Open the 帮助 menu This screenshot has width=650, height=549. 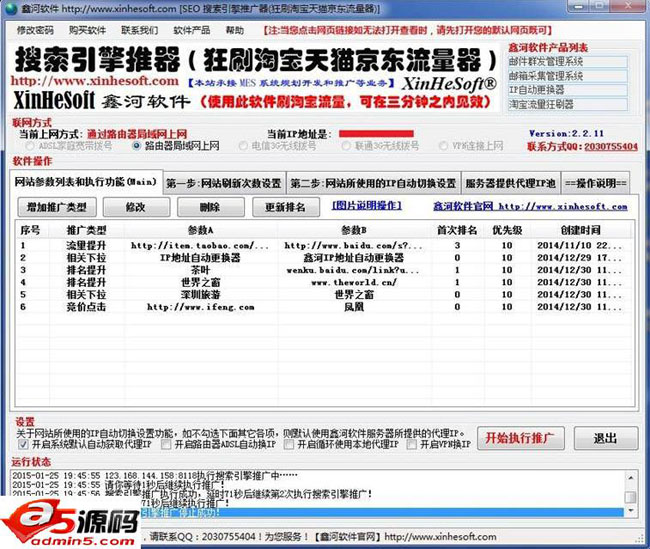235,30
